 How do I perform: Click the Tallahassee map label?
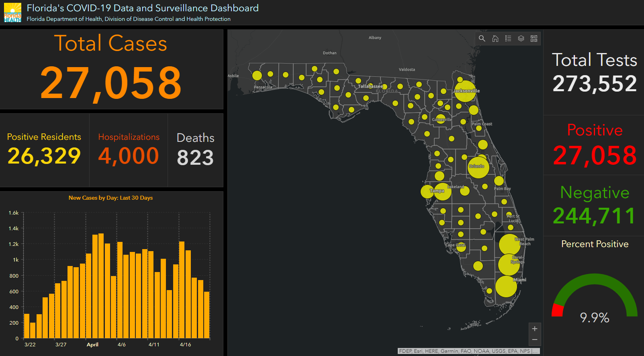click(x=370, y=86)
